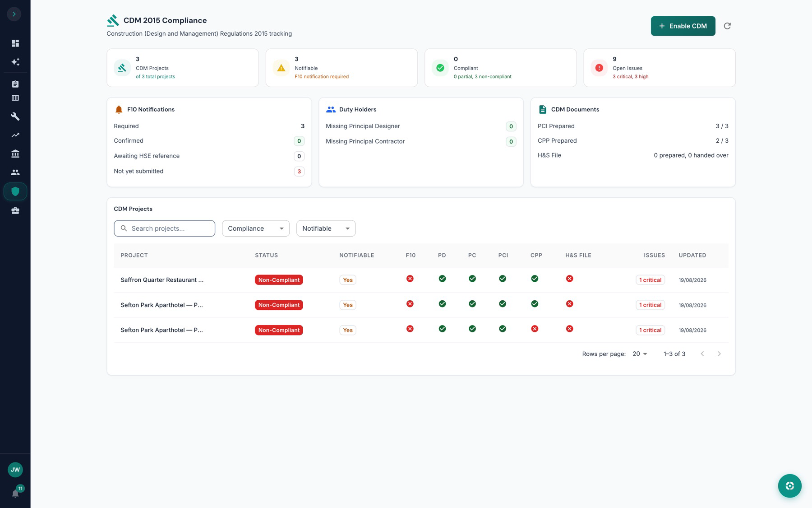Click the Not yet submitted count 3
Screen dimensions: 812x508
[x=299, y=171]
